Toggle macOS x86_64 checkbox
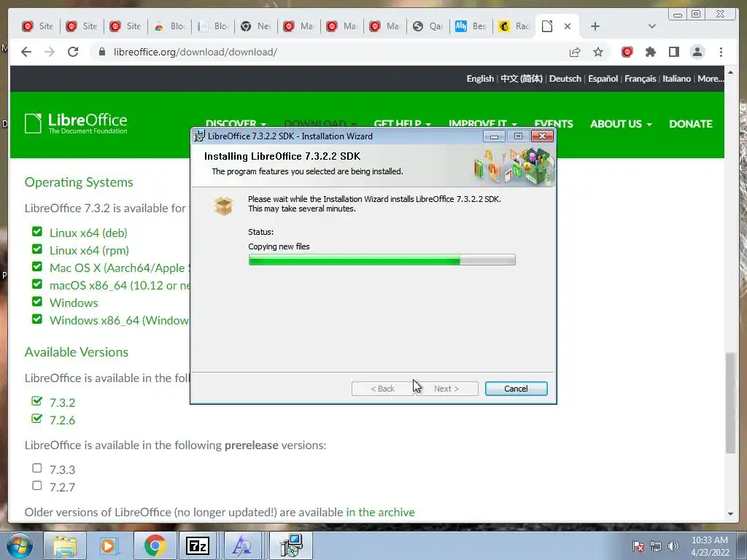The image size is (747, 560). coord(37,284)
